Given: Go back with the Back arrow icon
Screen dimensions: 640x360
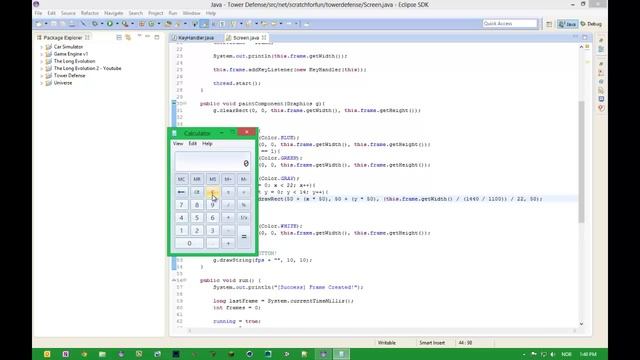Looking at the screenshot, I should [274, 24].
